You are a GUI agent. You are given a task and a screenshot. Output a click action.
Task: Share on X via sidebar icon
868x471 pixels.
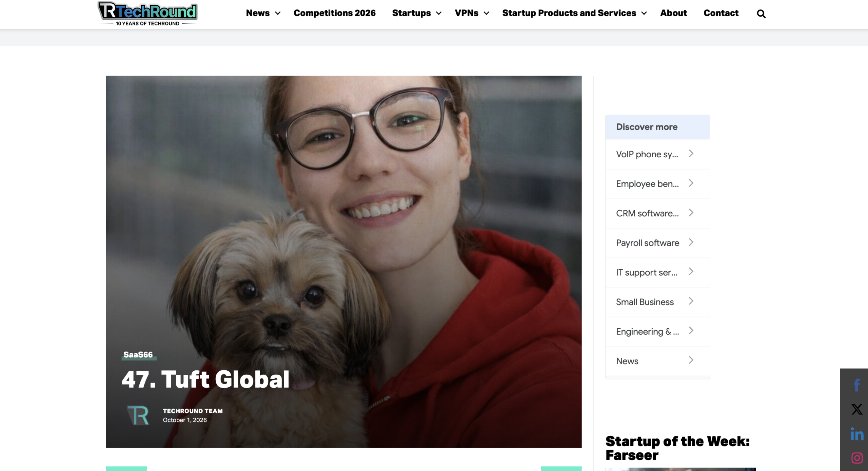pos(856,409)
